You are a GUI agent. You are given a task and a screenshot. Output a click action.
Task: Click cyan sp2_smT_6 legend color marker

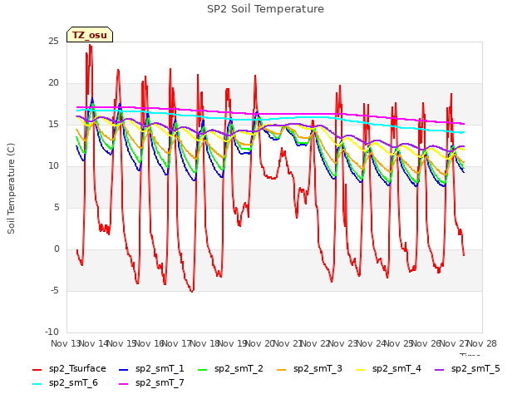(37, 384)
